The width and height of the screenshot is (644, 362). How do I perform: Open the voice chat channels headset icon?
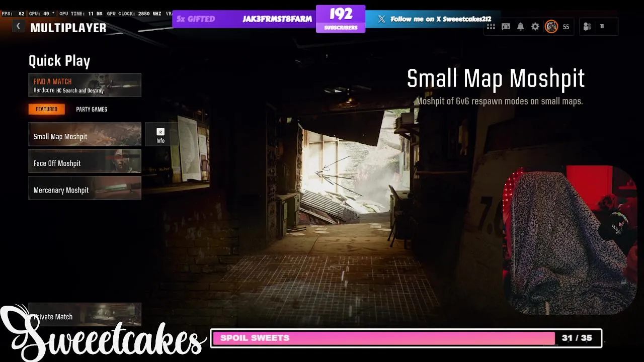point(506,27)
